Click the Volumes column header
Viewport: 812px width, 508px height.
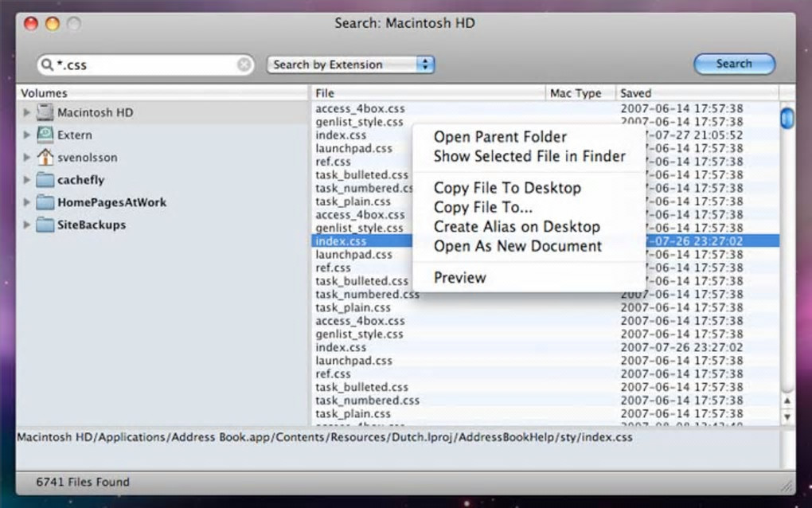click(162, 93)
